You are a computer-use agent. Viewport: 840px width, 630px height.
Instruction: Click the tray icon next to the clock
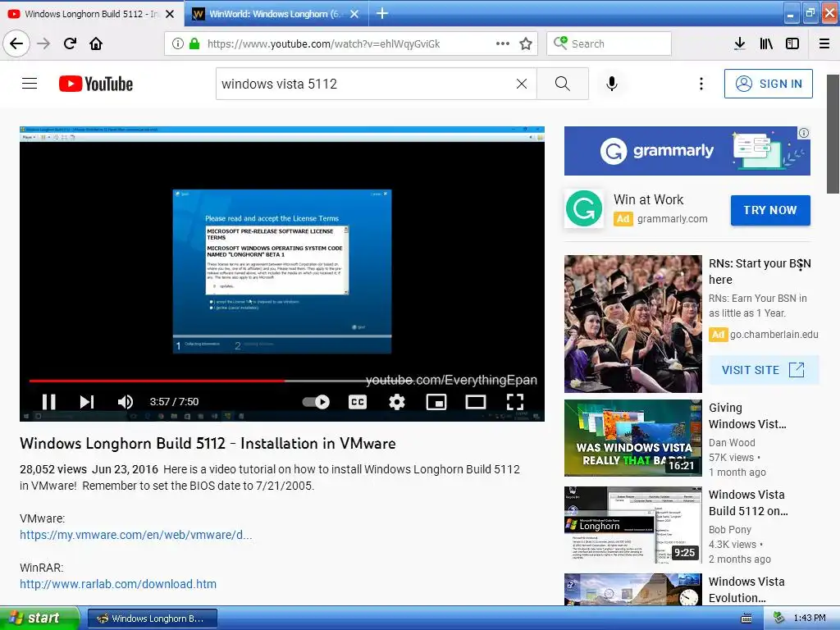pos(778,619)
